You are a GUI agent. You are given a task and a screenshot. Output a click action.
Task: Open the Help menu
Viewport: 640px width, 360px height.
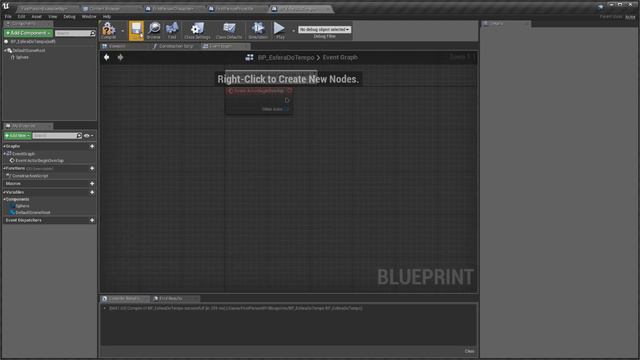coord(107,17)
